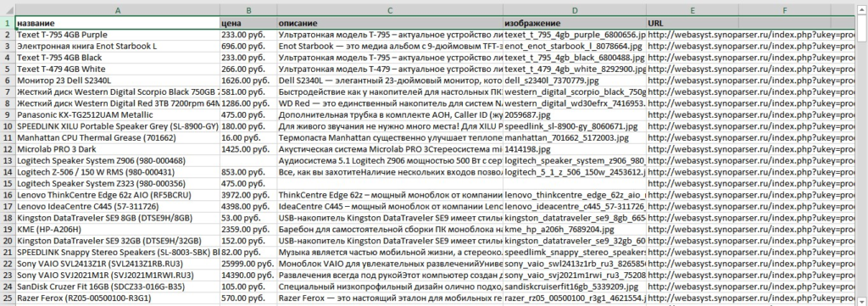Select cell 'Монитор 23 Dell S2340L'
Viewport: 868px width, 306px height.
117,81
